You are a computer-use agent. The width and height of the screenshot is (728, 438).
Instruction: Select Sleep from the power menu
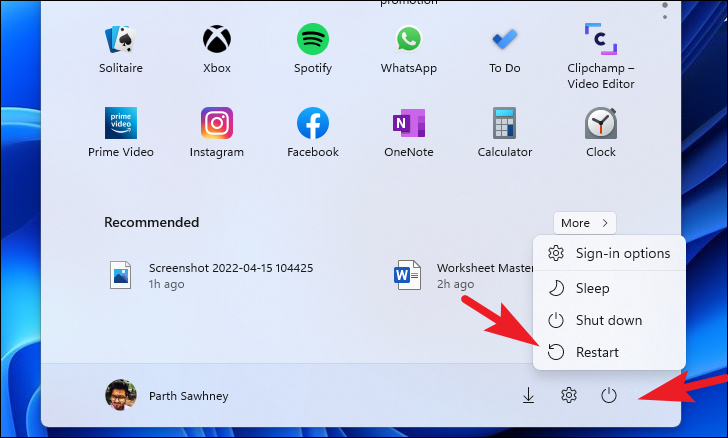(609, 288)
